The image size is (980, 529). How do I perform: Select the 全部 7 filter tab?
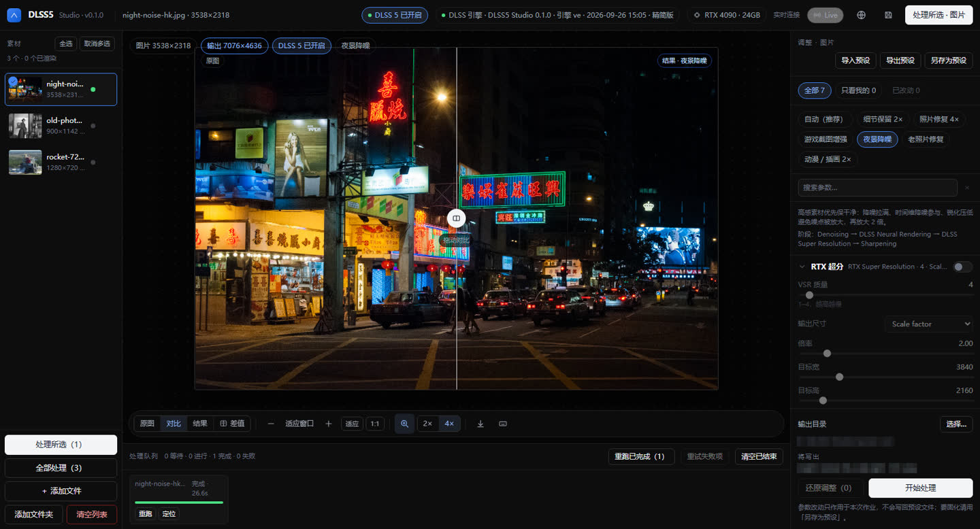click(x=815, y=90)
